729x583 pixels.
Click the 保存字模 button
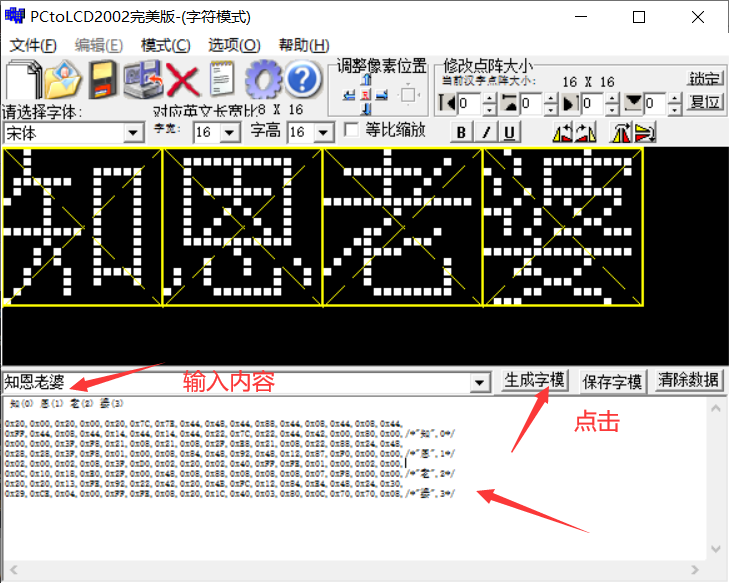[x=612, y=382]
